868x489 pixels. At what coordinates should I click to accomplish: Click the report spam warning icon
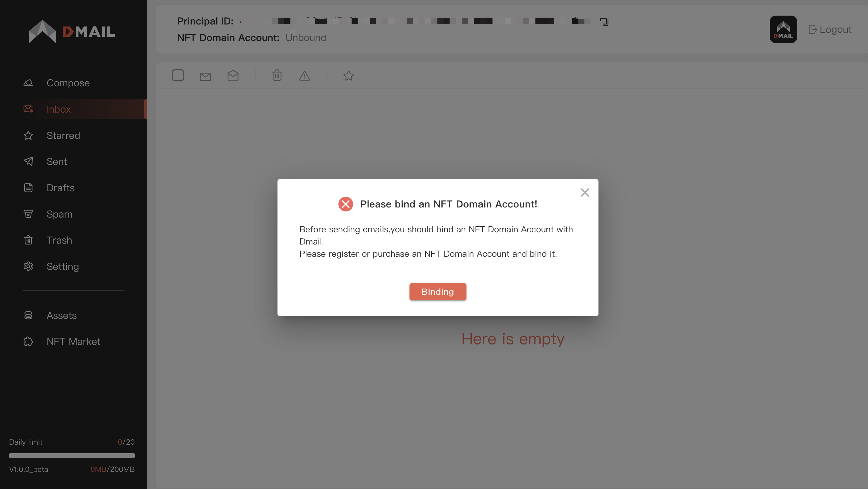[x=305, y=76]
